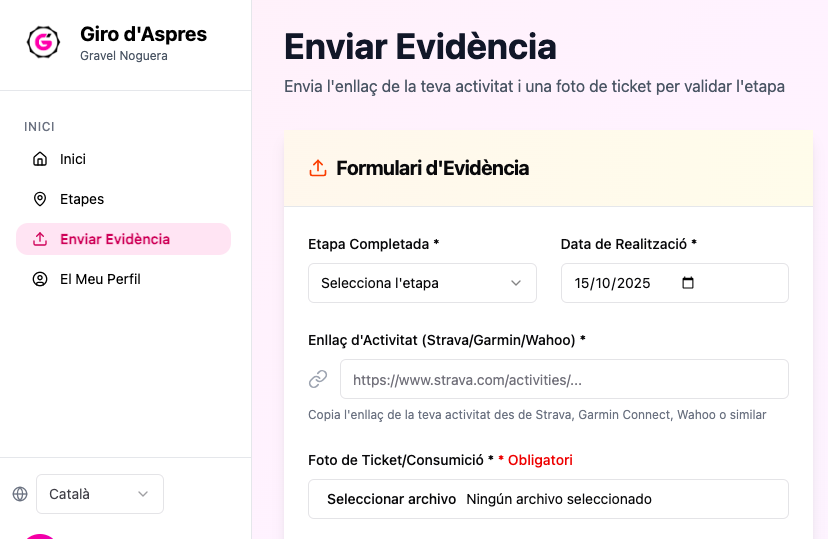
Task: Open the Inici menu item
Action: coord(73,159)
